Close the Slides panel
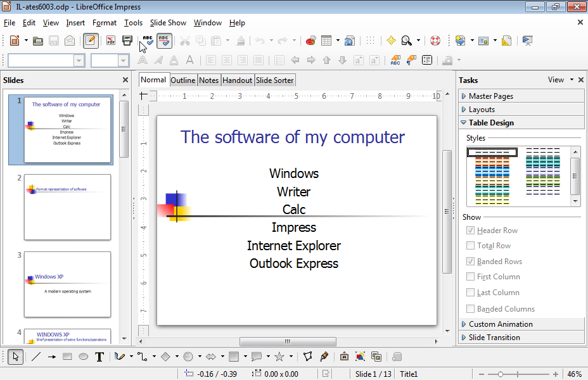Image resolution: width=588 pixels, height=380 pixels. (x=125, y=80)
